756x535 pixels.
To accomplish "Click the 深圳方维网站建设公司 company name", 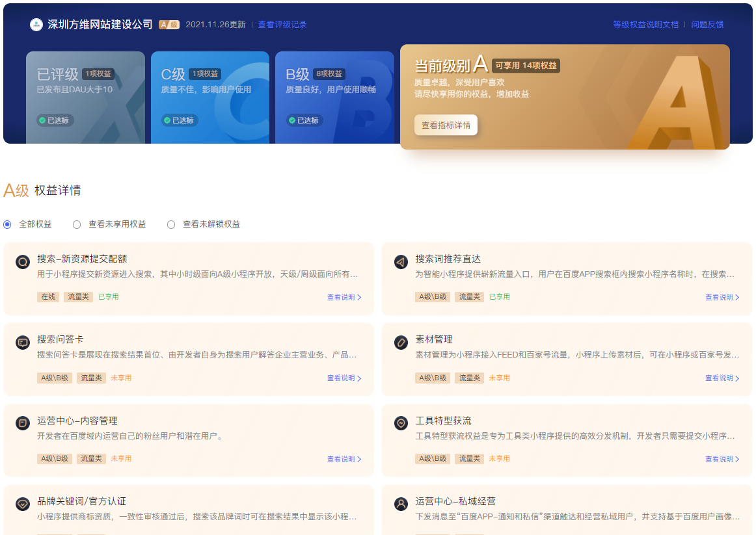I will 100,25.
